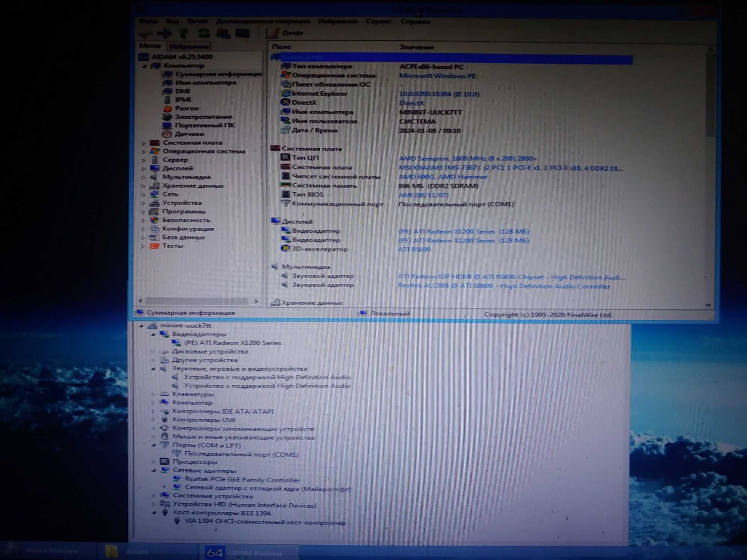Select Портативный ПК tree item
The height and width of the screenshot is (560, 747).
pos(205,125)
